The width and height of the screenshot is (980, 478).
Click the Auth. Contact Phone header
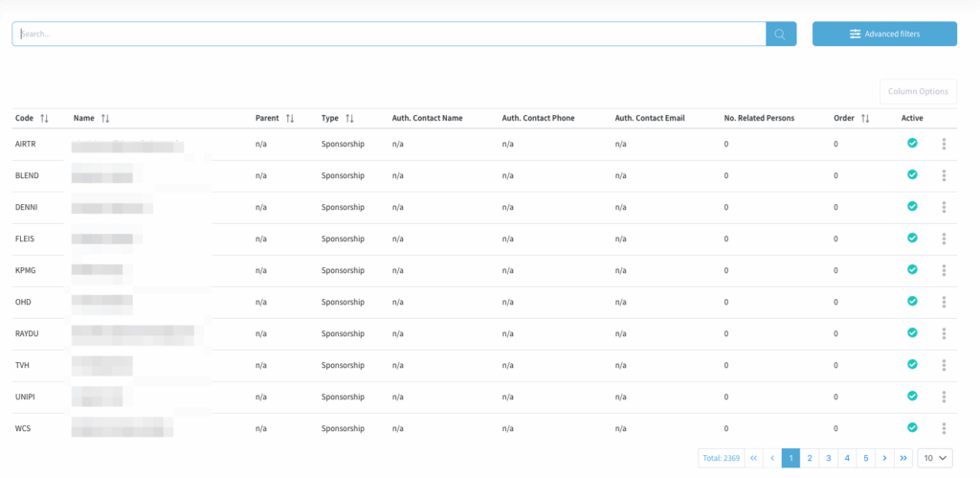[538, 118]
